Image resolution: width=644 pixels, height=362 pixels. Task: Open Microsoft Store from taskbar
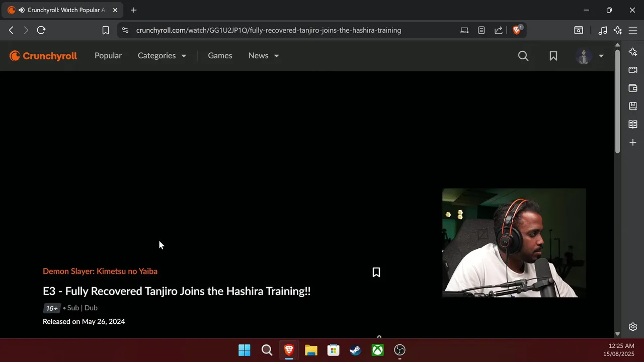(334, 350)
